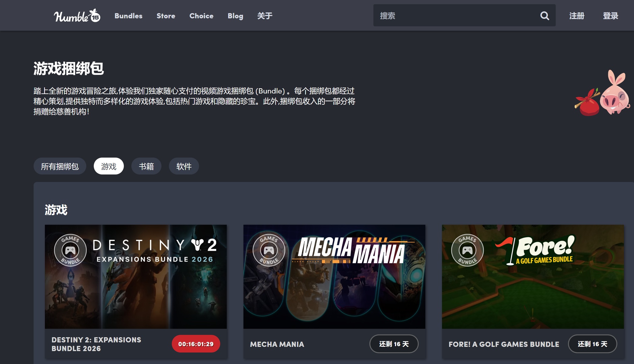Screen dimensions: 634x364
Task: Click the red Destiny 2 countdown timer
Action: 196,344
